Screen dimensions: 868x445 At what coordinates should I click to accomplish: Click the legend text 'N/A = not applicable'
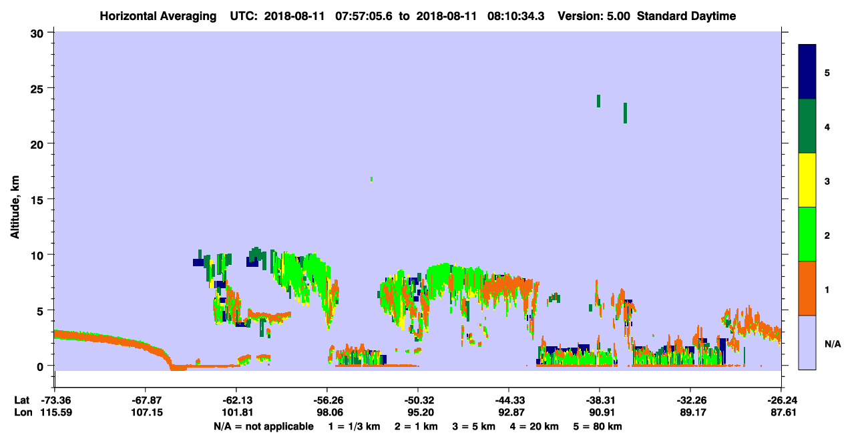click(x=263, y=426)
